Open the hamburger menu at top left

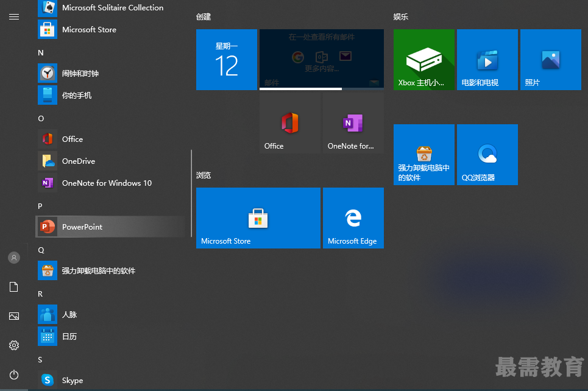click(x=14, y=17)
